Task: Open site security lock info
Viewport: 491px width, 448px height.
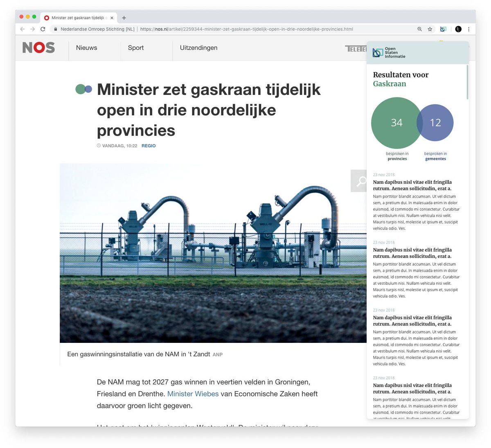Action: (55, 29)
